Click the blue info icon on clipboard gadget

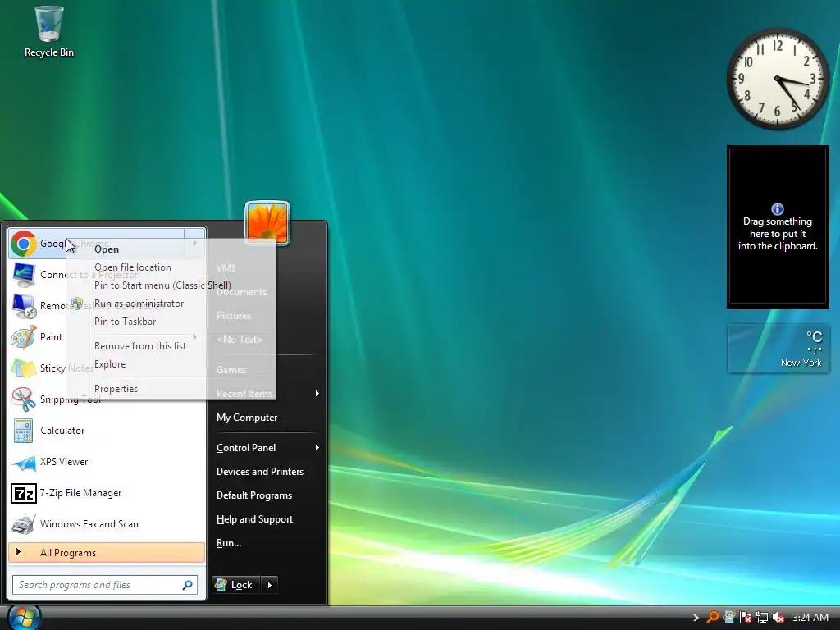pyautogui.click(x=778, y=209)
